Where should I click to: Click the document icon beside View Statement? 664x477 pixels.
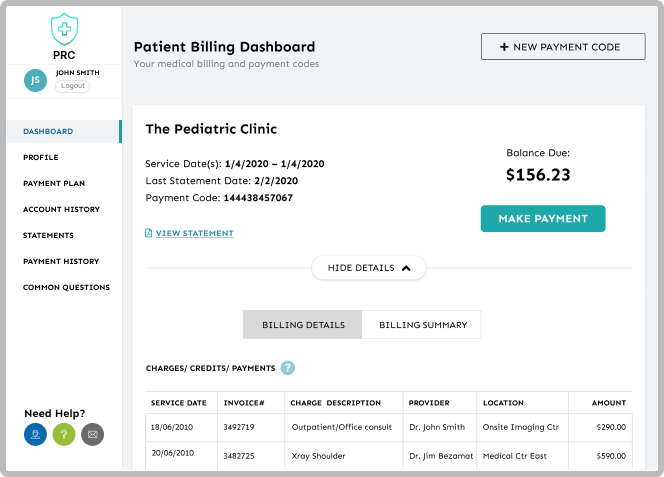[149, 233]
